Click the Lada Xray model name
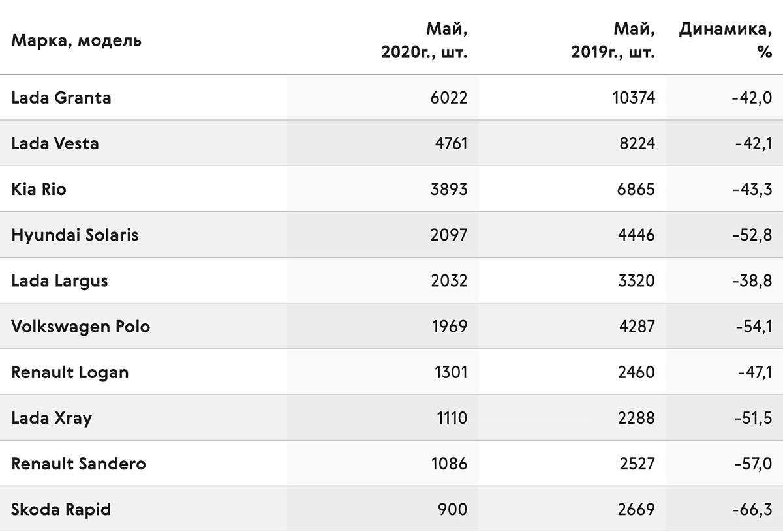This screenshot has width=783, height=532. pyautogui.click(x=52, y=418)
